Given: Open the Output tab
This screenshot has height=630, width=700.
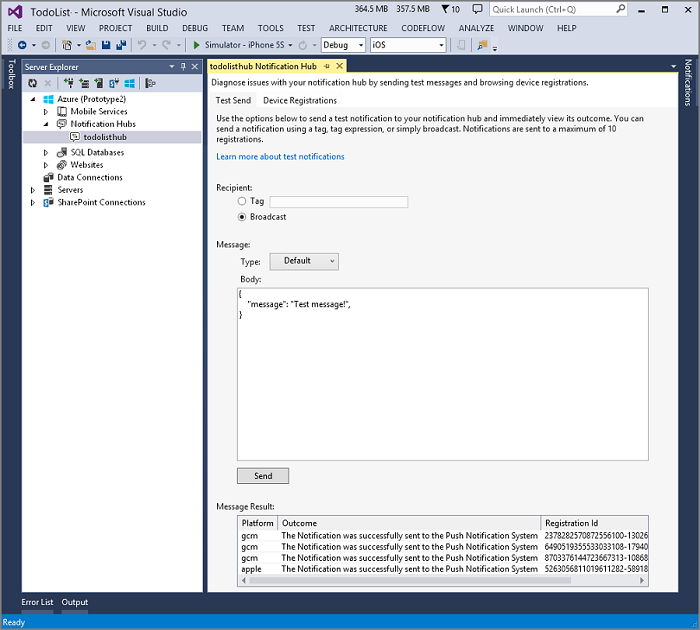Looking at the screenshot, I should (75, 602).
